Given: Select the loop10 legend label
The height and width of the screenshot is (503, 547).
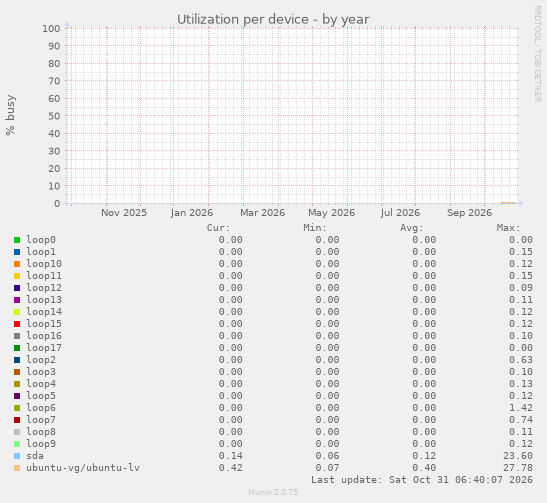Looking at the screenshot, I should pyautogui.click(x=44, y=264).
